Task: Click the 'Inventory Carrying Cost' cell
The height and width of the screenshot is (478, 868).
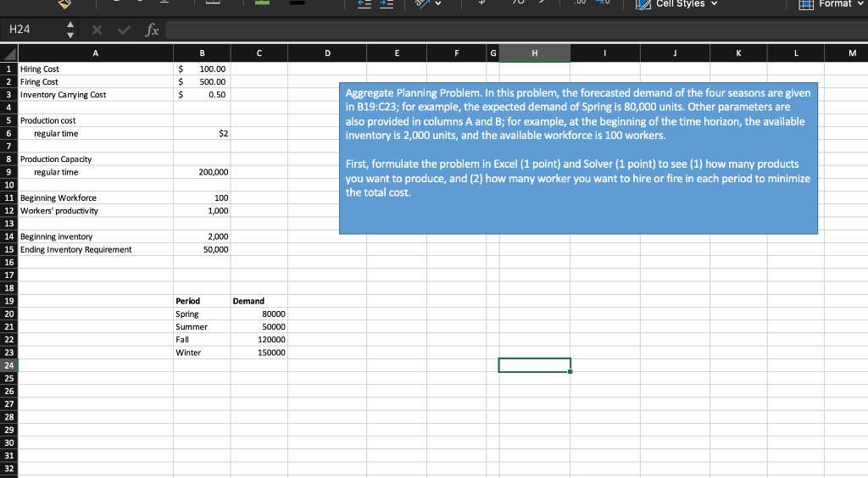Action: 96,95
